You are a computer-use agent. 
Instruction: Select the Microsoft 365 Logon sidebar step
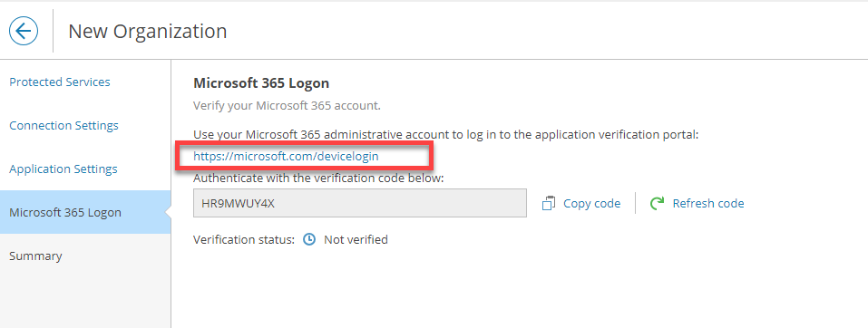coord(85,212)
